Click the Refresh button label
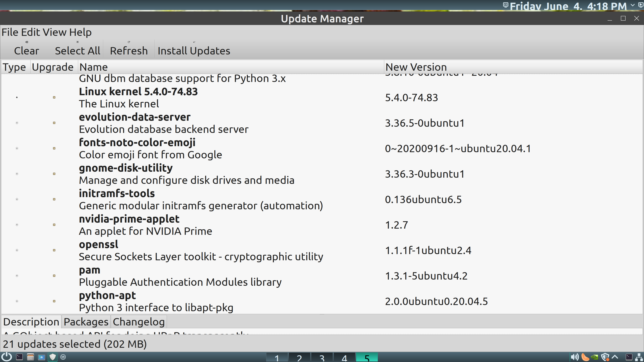The width and height of the screenshot is (644, 362). click(129, 51)
